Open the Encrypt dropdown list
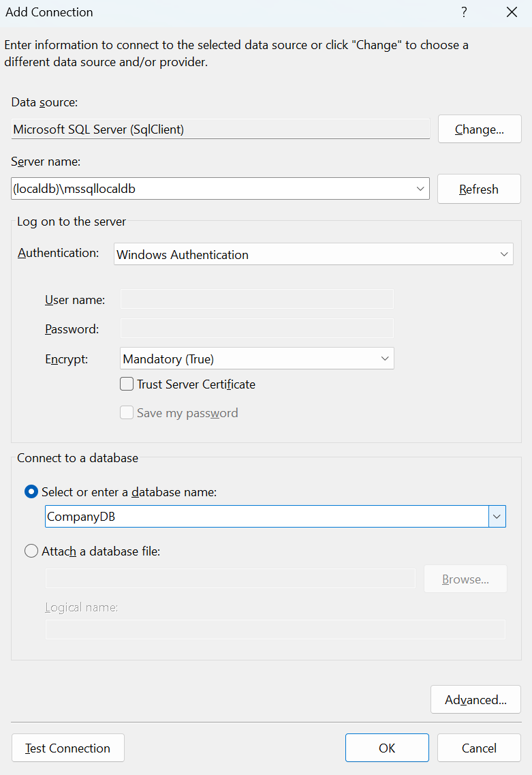The height and width of the screenshot is (775, 532). [257, 359]
